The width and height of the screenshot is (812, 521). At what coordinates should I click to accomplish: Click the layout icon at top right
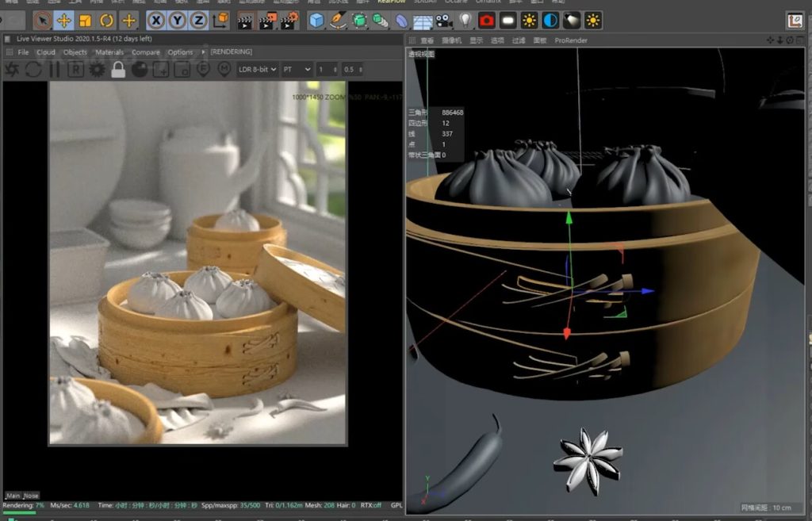click(795, 21)
